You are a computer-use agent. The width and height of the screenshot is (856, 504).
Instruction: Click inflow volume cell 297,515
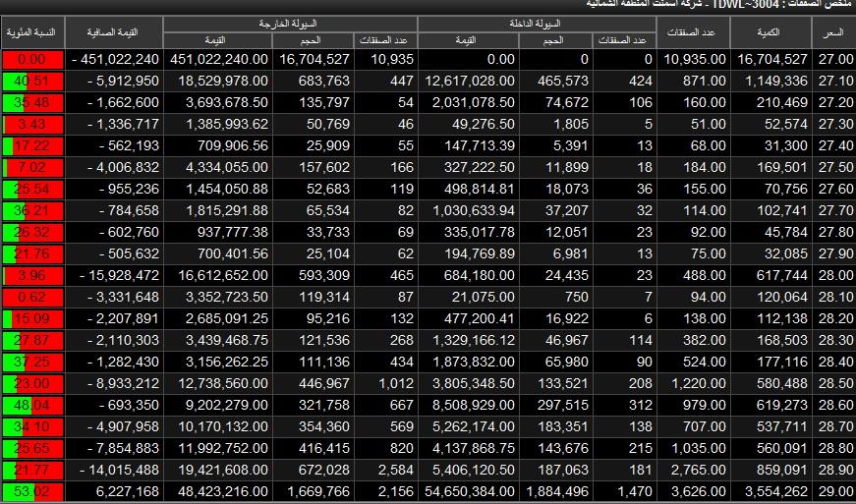tap(555, 406)
